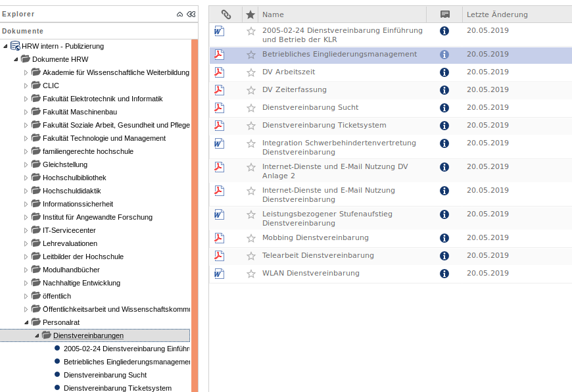572x392 pixels.
Task: Open Word icon of WLAN Dienstvereinbarung
Action: point(219,274)
